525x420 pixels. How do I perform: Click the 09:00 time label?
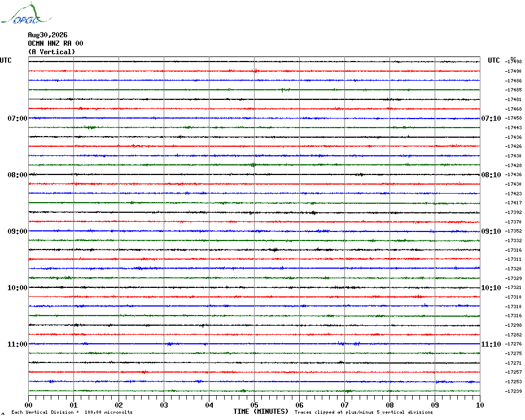click(x=17, y=231)
